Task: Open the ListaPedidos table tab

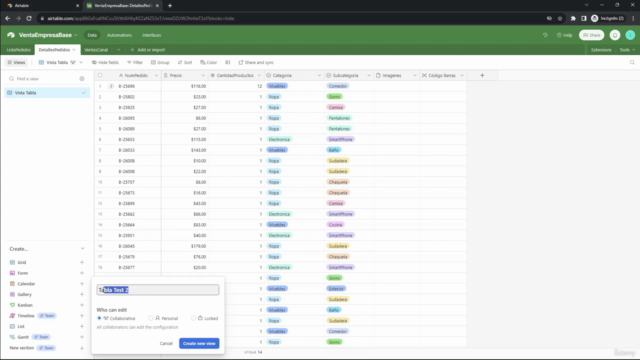Action: 18,50
